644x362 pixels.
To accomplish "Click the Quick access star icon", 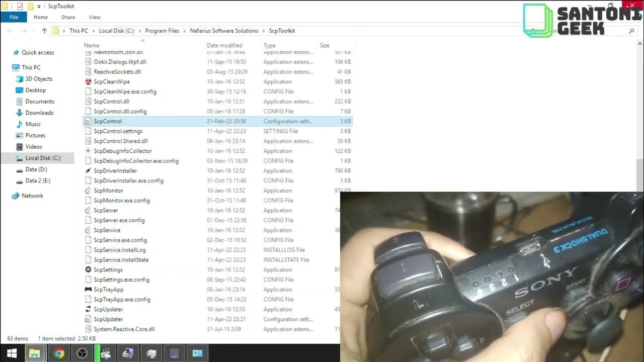I will coord(16,52).
